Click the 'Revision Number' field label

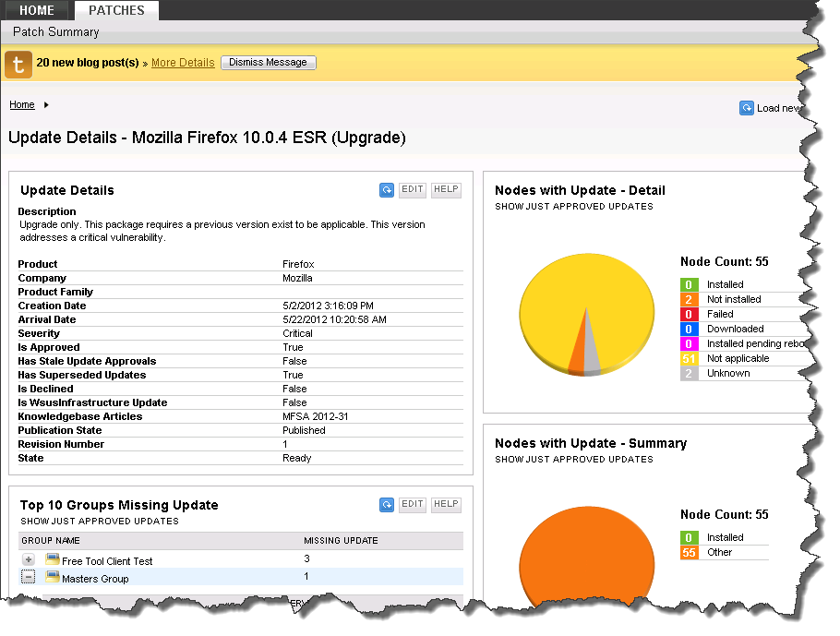[61, 444]
